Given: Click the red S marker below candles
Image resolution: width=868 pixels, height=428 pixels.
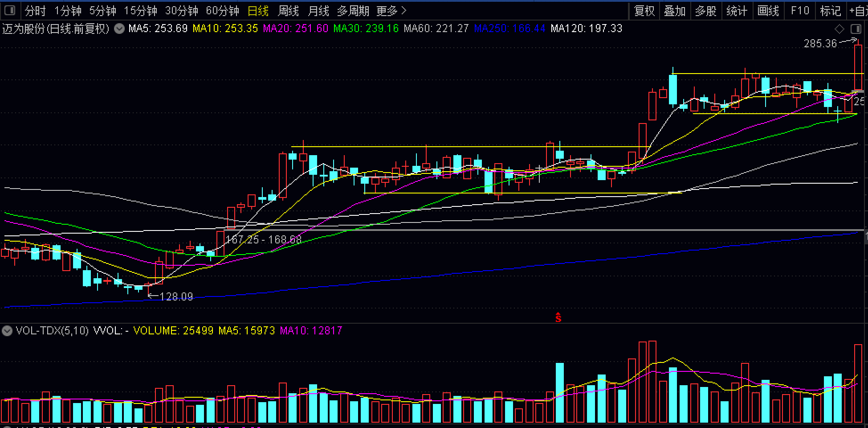Looking at the screenshot, I should pos(558,317).
